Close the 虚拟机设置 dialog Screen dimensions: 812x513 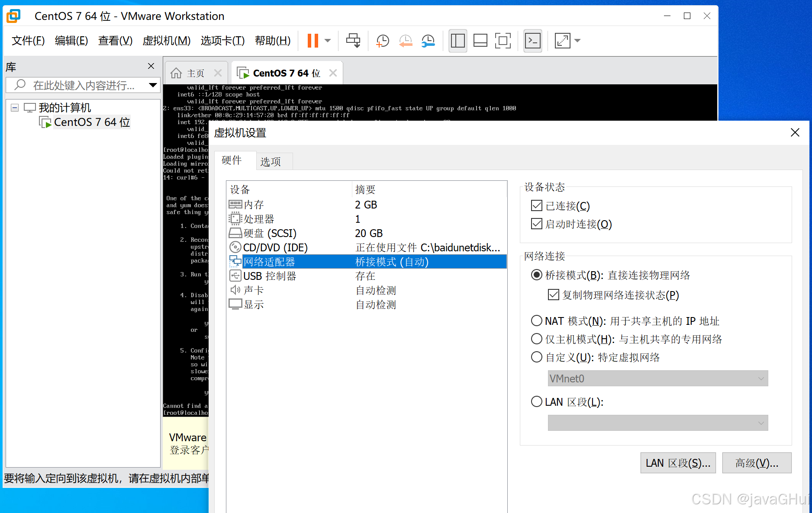click(x=795, y=132)
